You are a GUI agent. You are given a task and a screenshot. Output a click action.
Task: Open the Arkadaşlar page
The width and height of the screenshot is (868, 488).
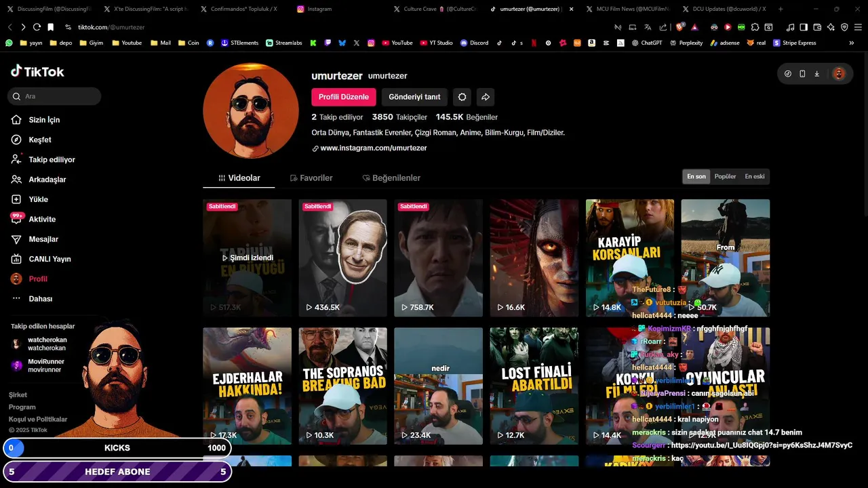point(38,180)
